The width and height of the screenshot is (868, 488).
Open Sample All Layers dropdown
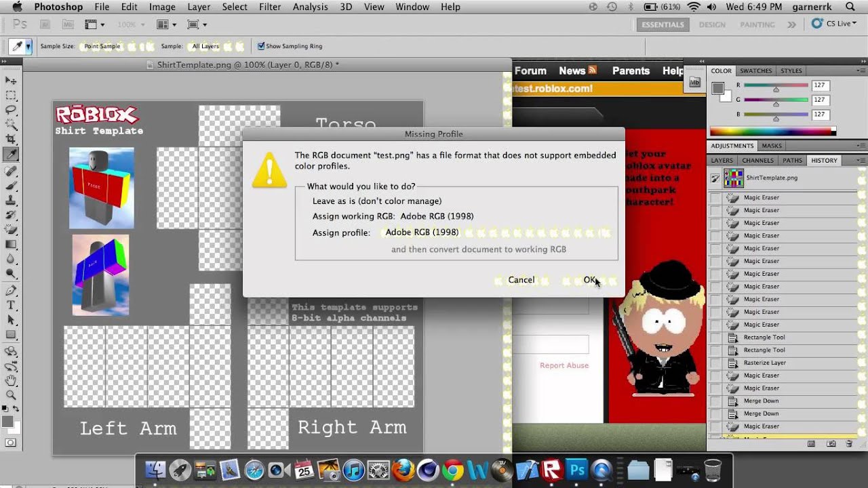216,46
